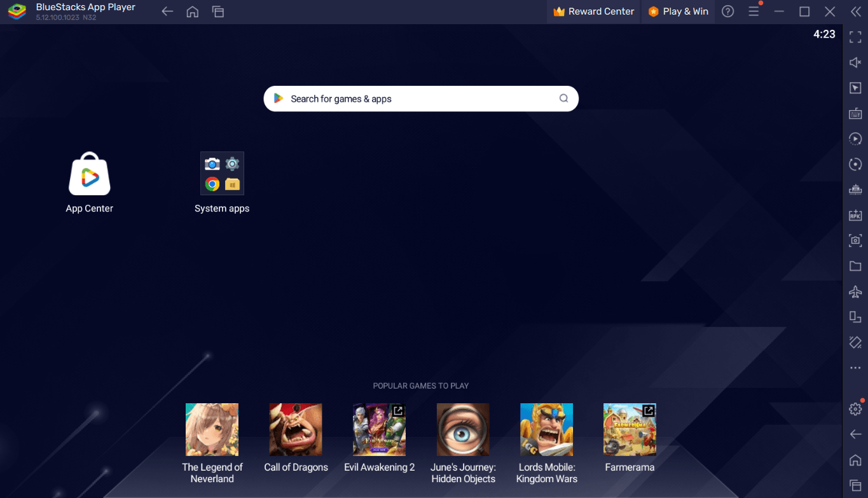This screenshot has height=498, width=868.
Task: Toggle airplane mode icon in the sidebar
Action: click(855, 291)
